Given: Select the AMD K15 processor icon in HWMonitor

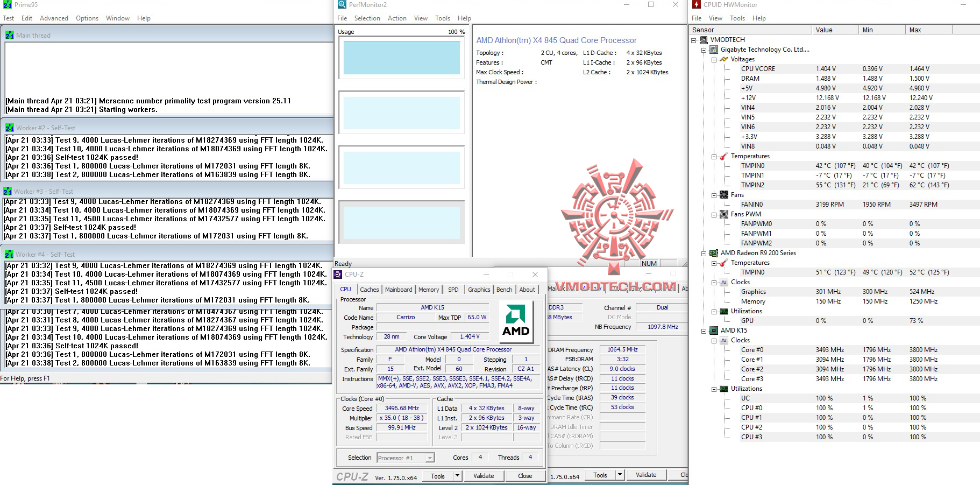Looking at the screenshot, I should pos(714,331).
